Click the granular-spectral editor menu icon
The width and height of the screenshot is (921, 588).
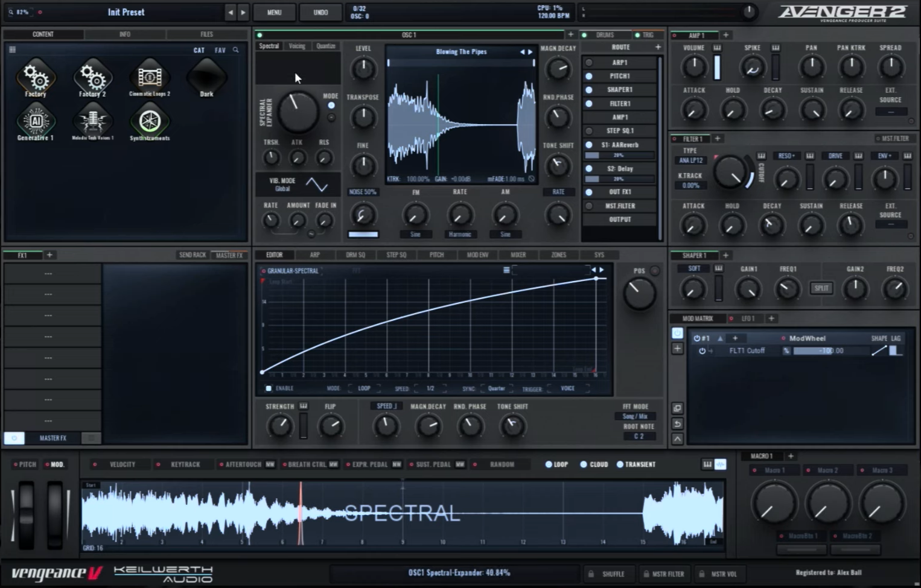point(506,270)
